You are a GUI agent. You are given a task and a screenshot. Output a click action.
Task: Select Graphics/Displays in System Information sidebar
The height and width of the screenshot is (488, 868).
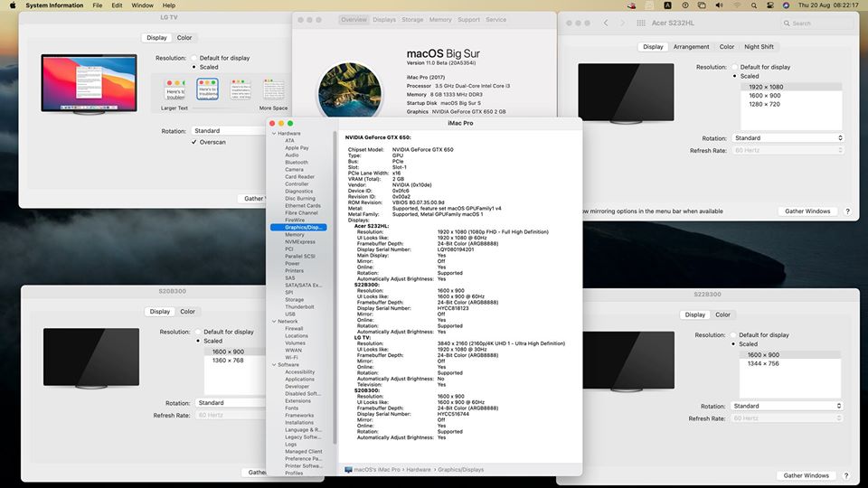click(x=298, y=228)
